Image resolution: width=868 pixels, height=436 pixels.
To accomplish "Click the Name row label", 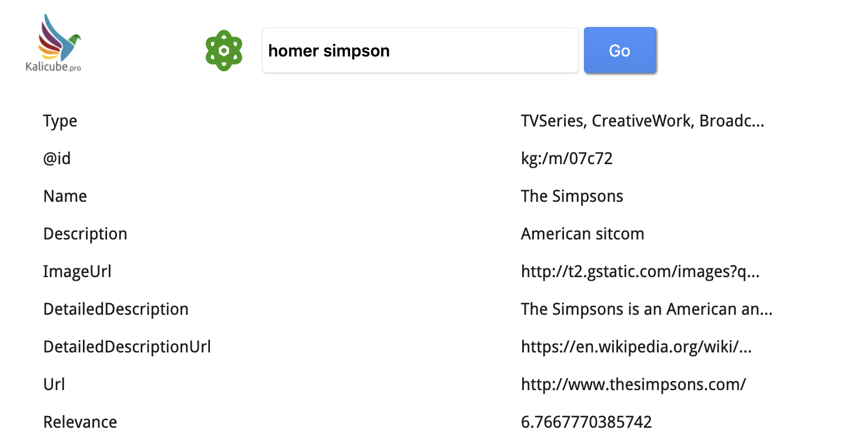I will pos(65,196).
